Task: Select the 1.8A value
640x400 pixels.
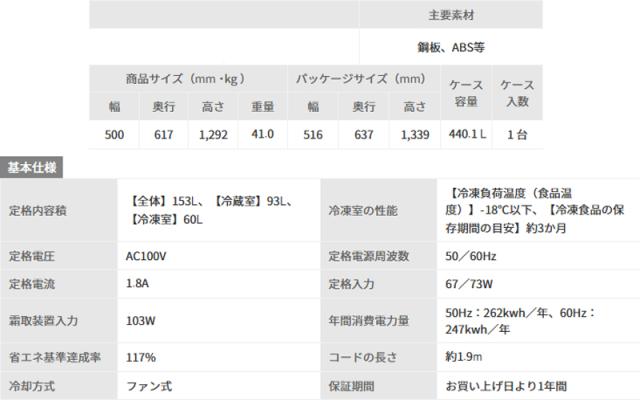Action: click(137, 283)
